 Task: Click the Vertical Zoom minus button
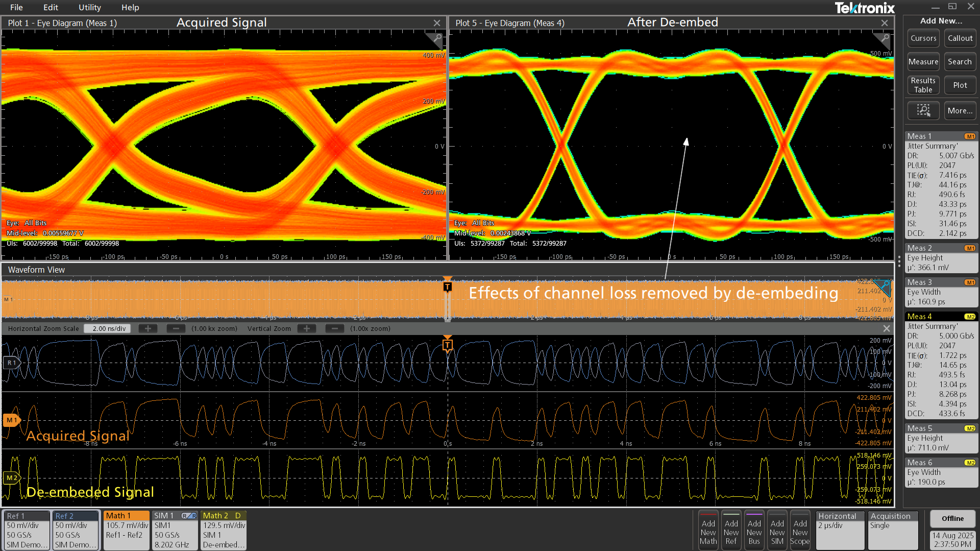(334, 328)
